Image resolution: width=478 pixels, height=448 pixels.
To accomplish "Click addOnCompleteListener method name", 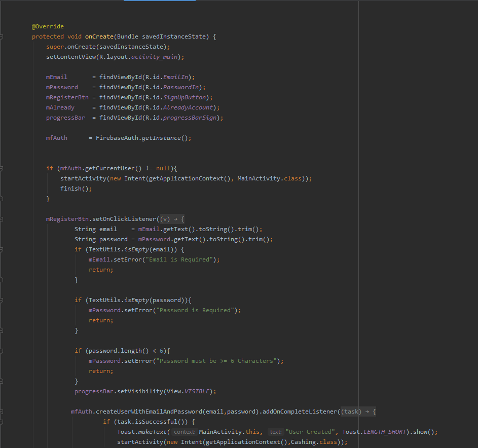I will (x=300, y=412).
